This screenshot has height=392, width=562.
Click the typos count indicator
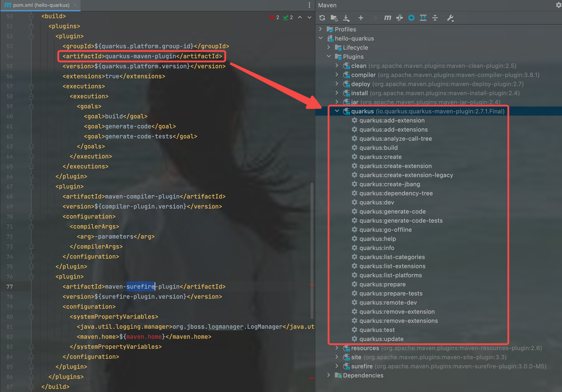pos(288,17)
